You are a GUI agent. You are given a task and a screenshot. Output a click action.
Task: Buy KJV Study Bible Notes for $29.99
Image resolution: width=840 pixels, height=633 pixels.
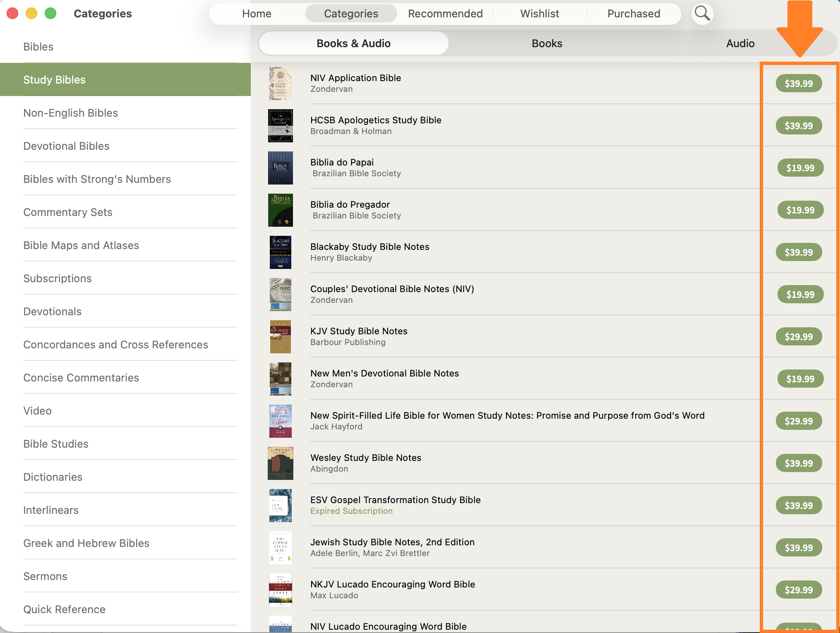pos(799,337)
